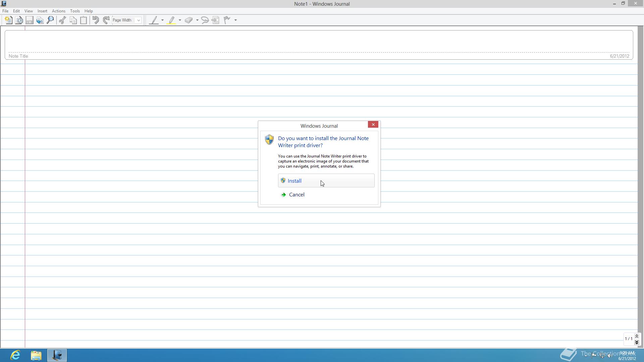This screenshot has width=644, height=362.
Task: Select the Eraser tool
Action: point(189,20)
